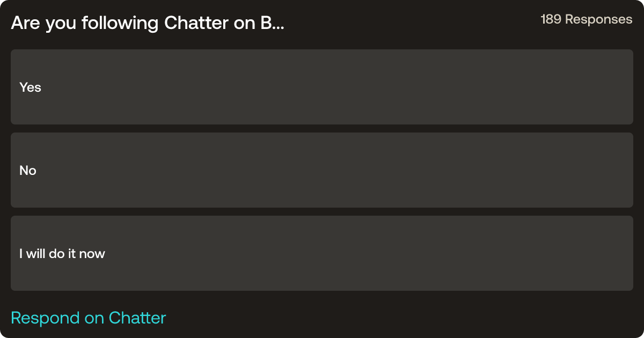Vote Yes in the Chatter poll
The height and width of the screenshot is (338, 644).
point(322,87)
